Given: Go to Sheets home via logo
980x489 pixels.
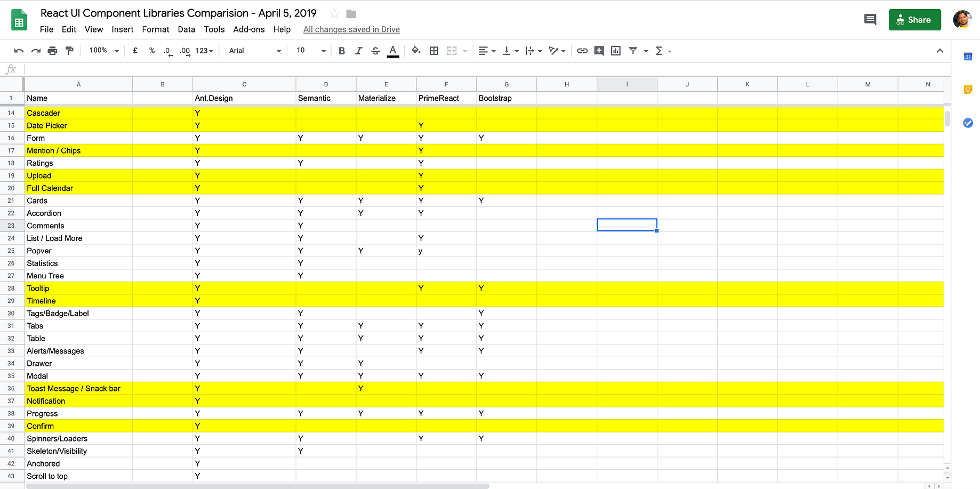Looking at the screenshot, I should pyautogui.click(x=19, y=20).
